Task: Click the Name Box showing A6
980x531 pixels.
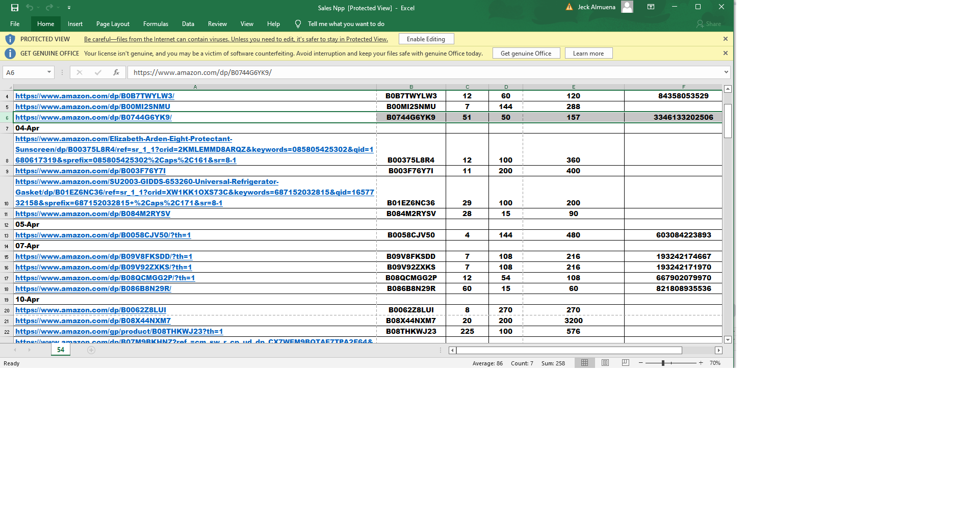Action: (x=24, y=72)
